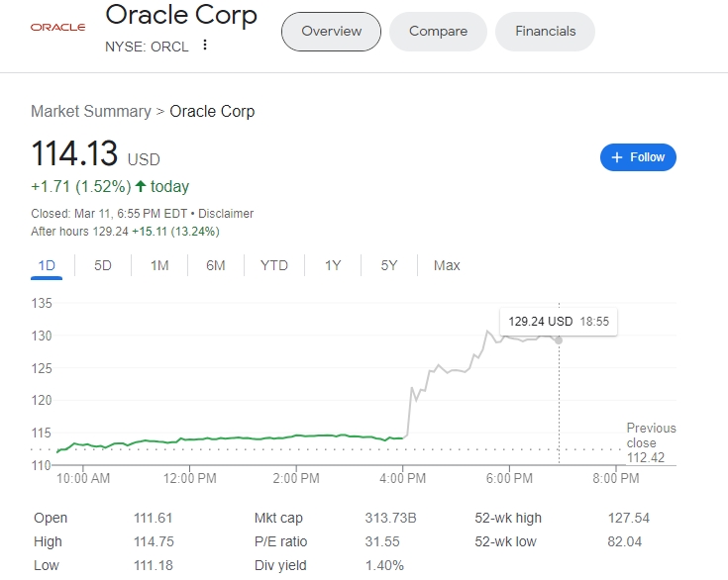Select the 5D chart range

pos(103,265)
